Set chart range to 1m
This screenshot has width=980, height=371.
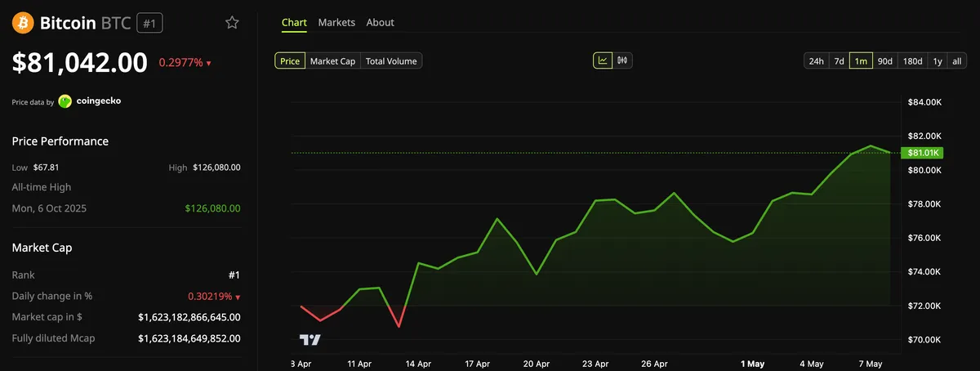pyautogui.click(x=861, y=60)
